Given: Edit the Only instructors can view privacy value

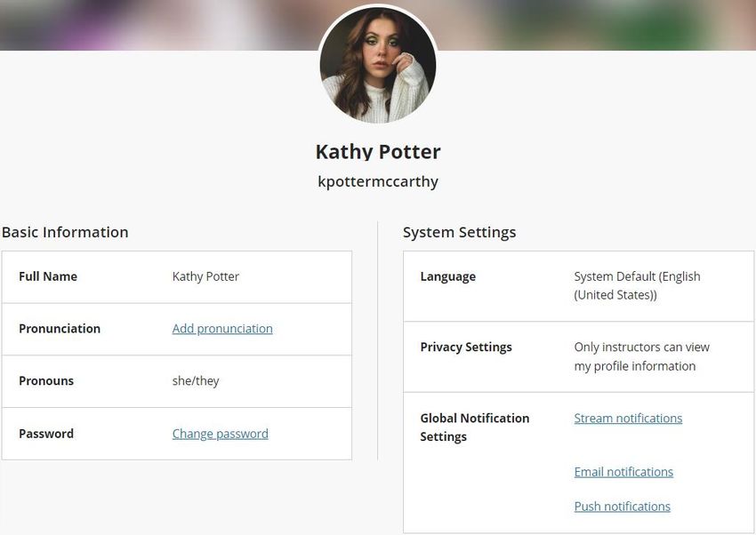Looking at the screenshot, I should click(641, 356).
